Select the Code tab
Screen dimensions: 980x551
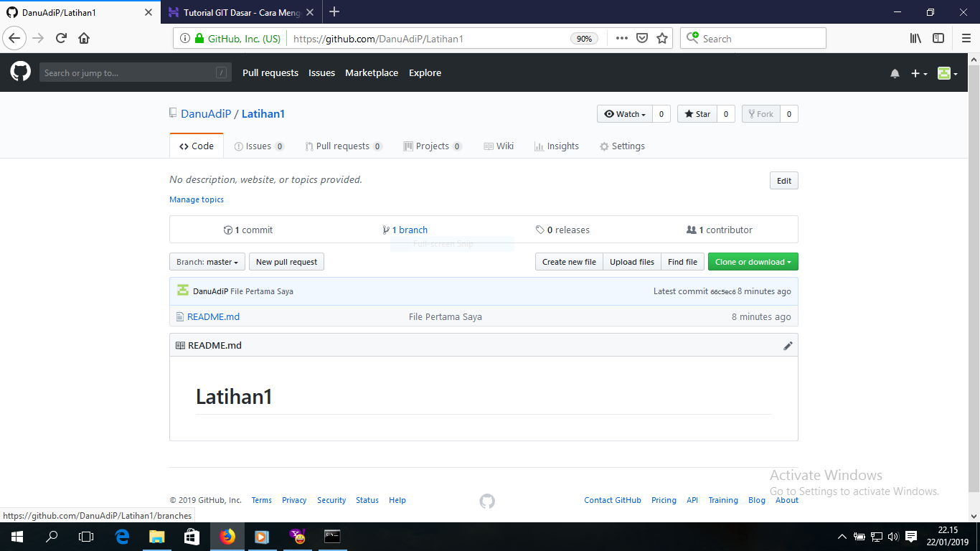197,146
